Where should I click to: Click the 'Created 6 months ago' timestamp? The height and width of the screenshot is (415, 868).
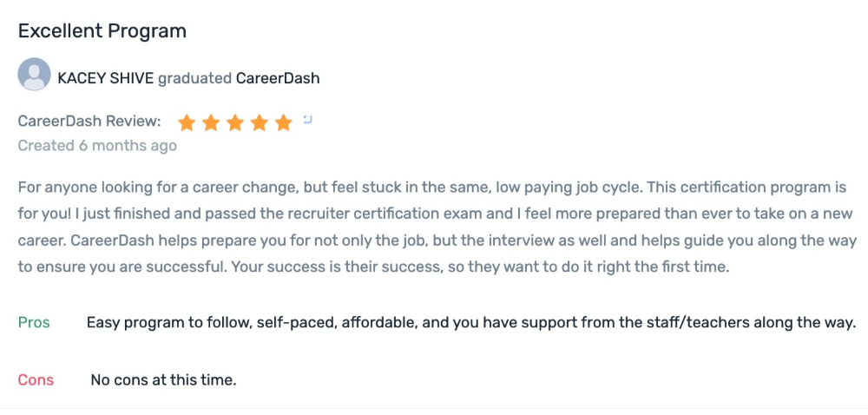(97, 146)
